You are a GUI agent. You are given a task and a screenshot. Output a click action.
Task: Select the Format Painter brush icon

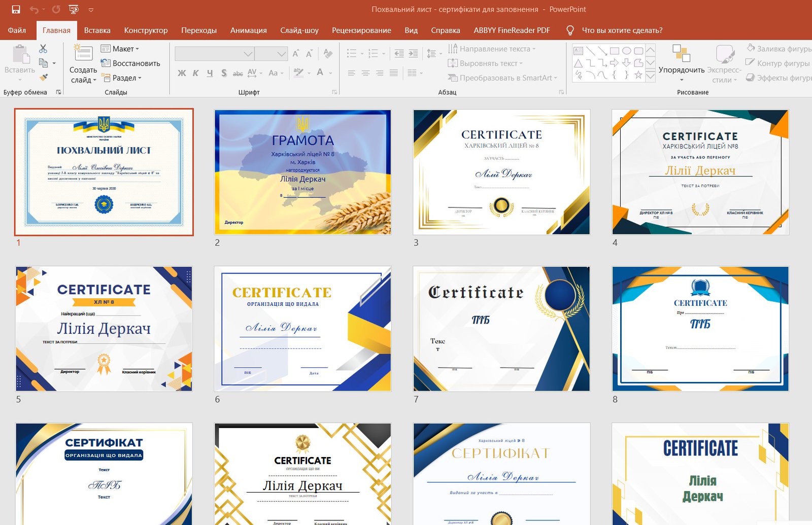(43, 77)
